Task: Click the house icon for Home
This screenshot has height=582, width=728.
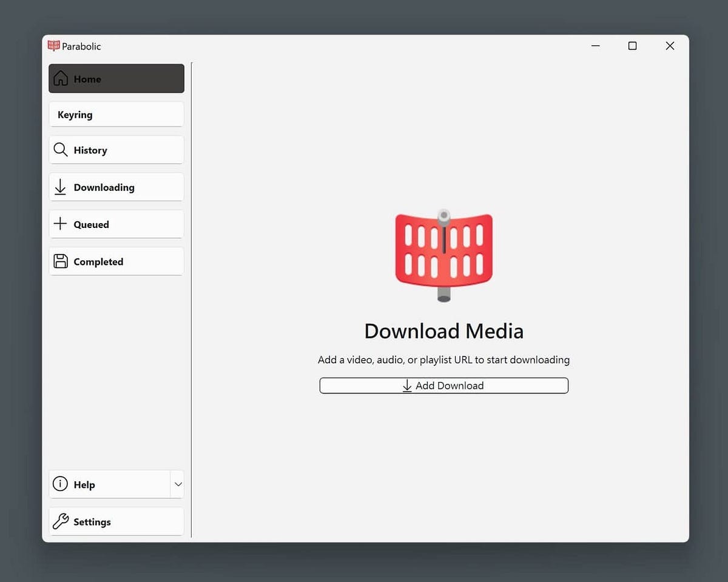Action: (x=61, y=79)
